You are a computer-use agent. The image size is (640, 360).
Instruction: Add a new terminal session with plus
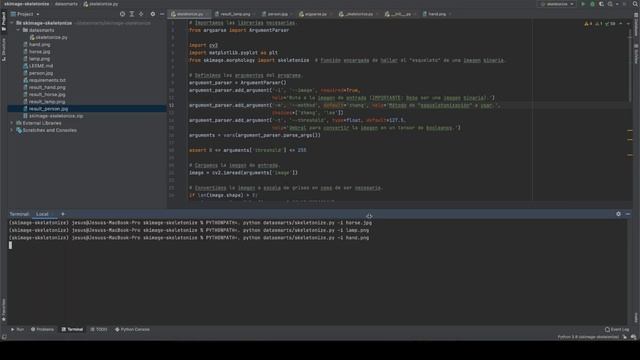pyautogui.click(x=63, y=214)
